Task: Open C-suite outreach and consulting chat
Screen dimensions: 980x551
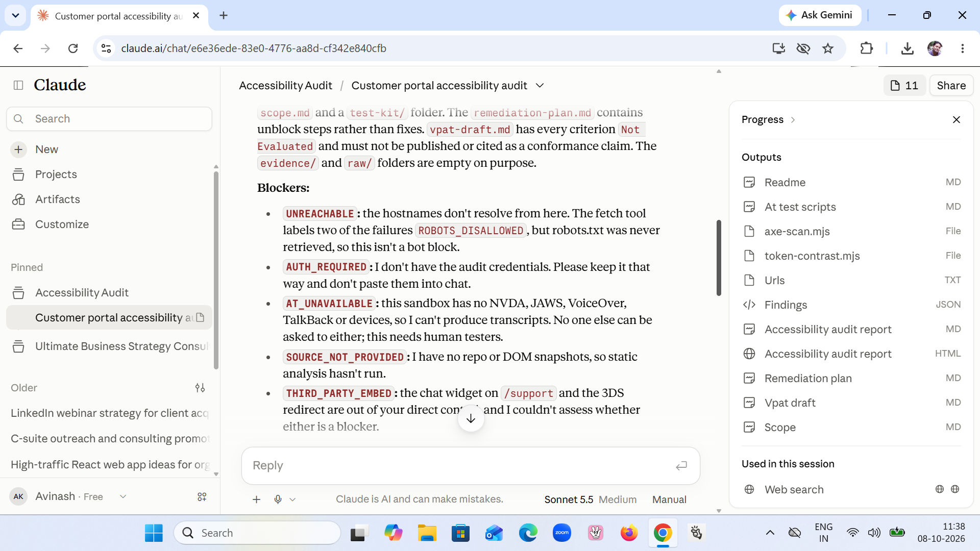Action: coord(109,439)
